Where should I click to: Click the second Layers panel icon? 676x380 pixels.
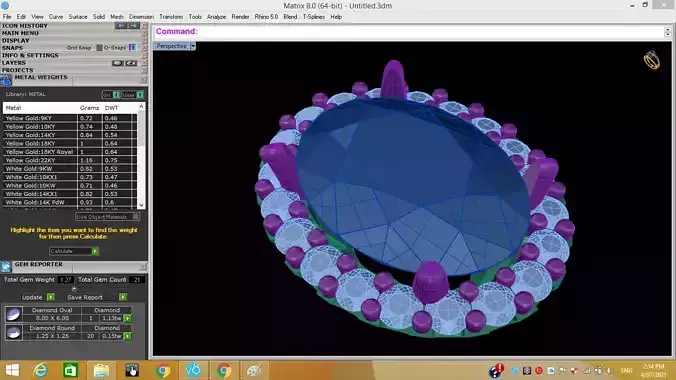(x=131, y=63)
